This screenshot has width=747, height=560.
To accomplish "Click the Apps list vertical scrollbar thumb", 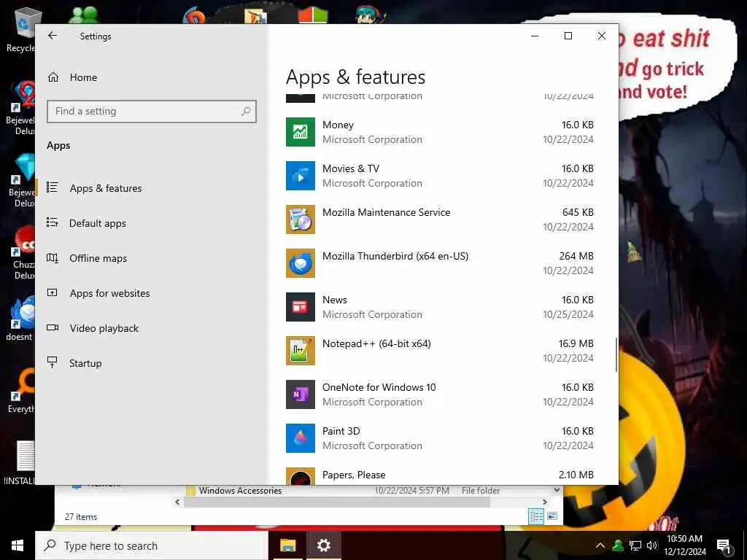I will [616, 355].
